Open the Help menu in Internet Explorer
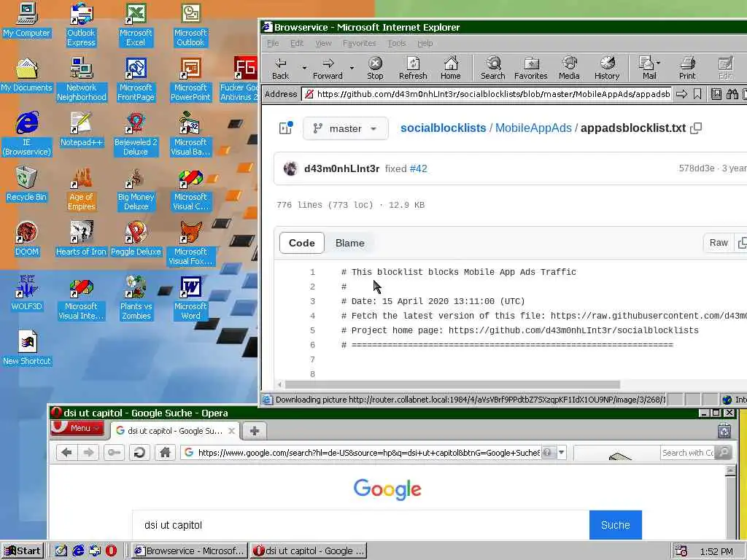 pyautogui.click(x=425, y=43)
